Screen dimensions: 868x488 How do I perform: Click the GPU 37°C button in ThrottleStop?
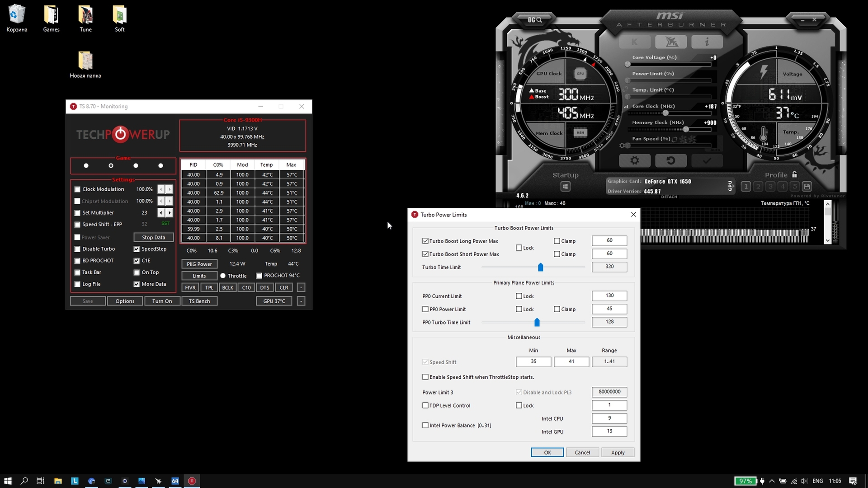click(274, 301)
